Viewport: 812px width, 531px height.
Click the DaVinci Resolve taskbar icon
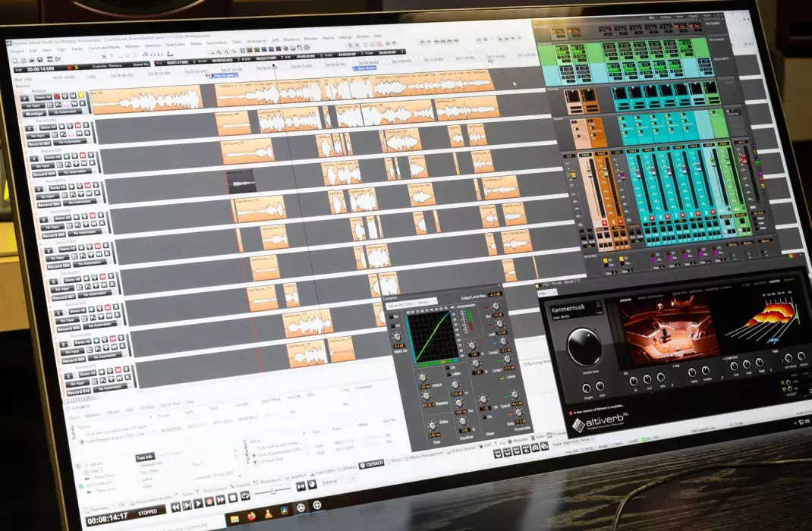(x=285, y=511)
